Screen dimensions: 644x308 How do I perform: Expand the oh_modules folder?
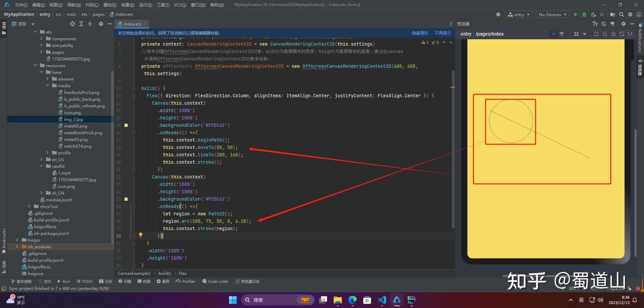click(17, 247)
